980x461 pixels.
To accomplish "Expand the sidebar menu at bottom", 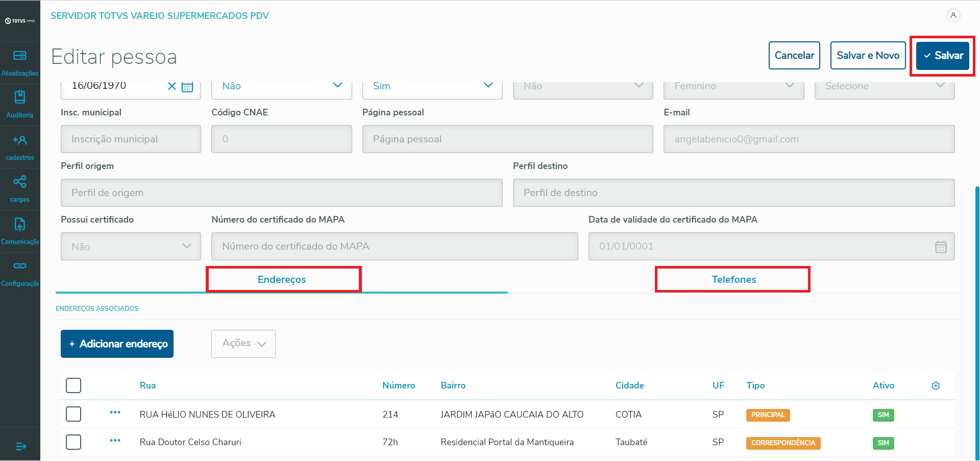I will pos(20,447).
